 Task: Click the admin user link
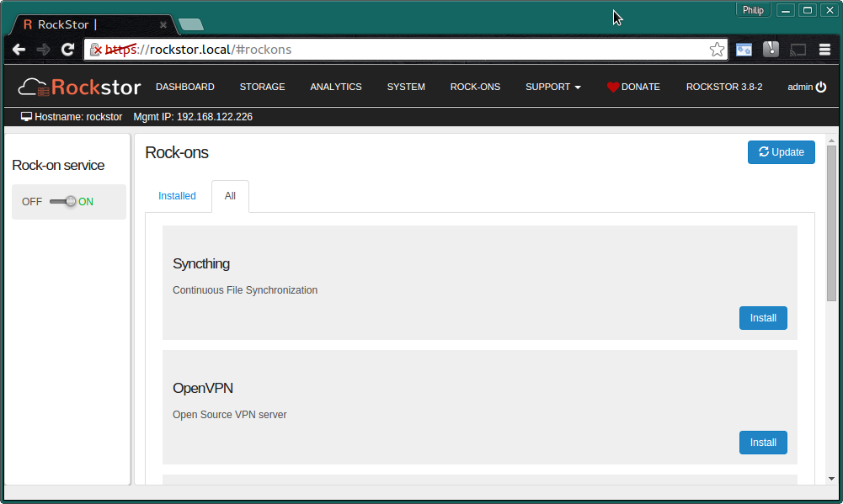[x=800, y=87]
